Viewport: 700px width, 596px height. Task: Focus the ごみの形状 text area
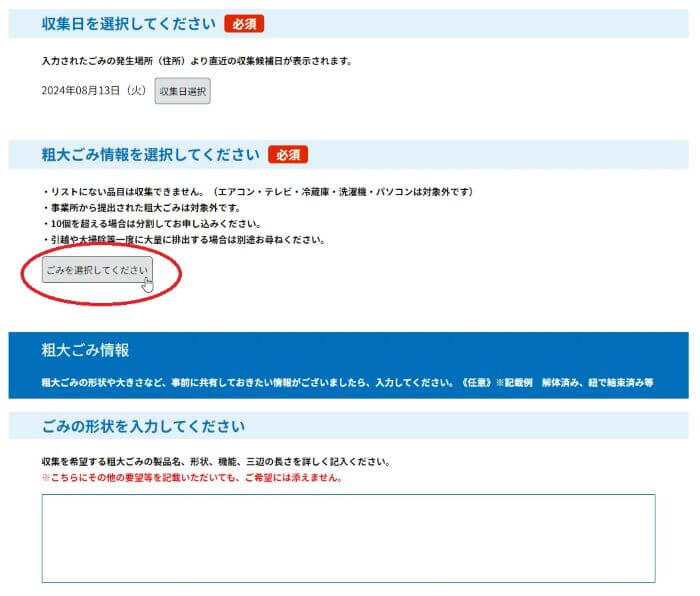tap(348, 538)
